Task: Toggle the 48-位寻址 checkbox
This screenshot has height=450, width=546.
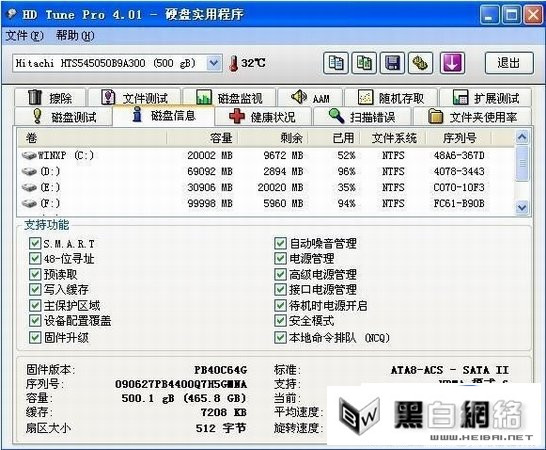Action: coord(35,258)
